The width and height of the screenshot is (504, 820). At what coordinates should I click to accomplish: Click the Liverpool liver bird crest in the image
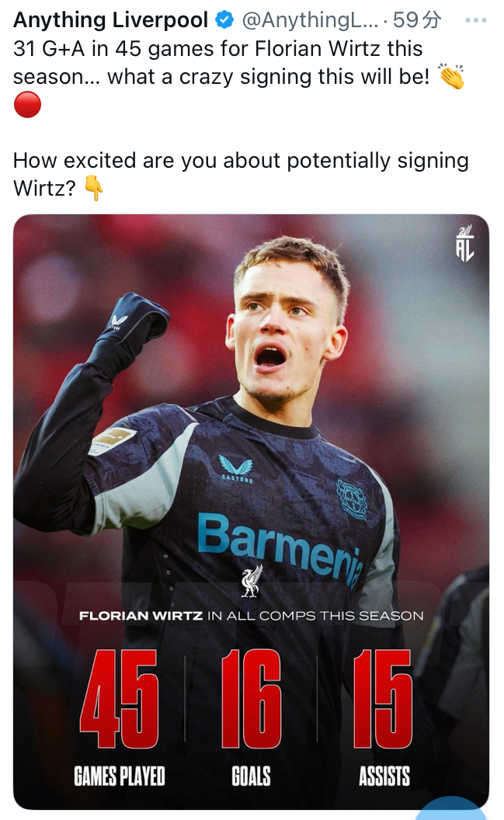252,581
